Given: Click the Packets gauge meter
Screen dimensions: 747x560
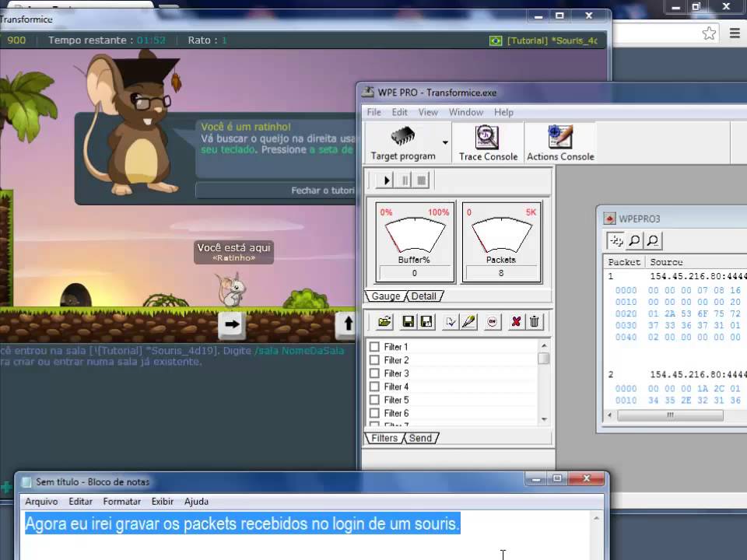Looking at the screenshot, I should coord(501,242).
